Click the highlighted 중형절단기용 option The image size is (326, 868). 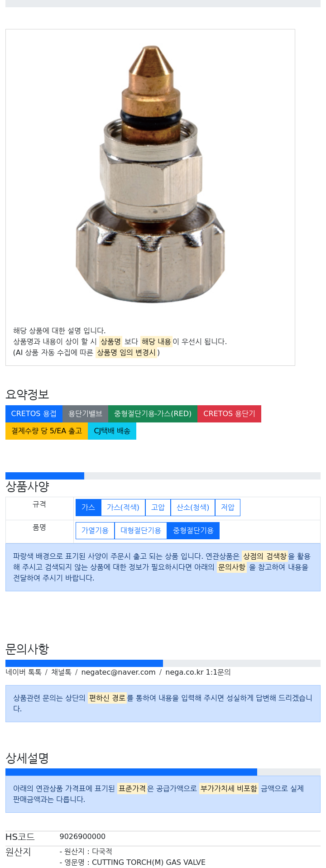point(193,531)
